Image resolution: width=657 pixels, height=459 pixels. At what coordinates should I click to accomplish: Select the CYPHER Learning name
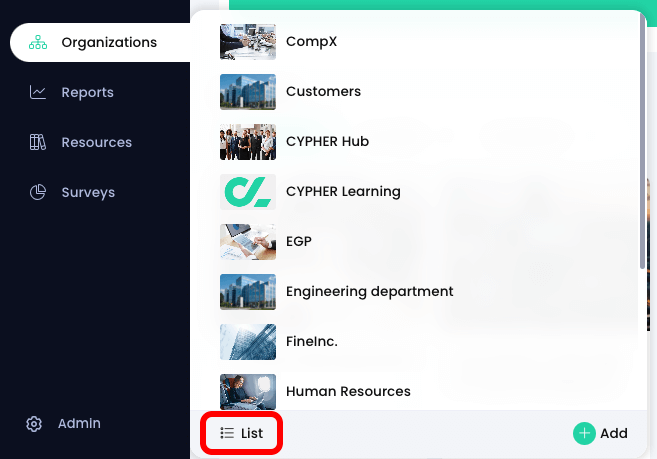click(x=343, y=192)
